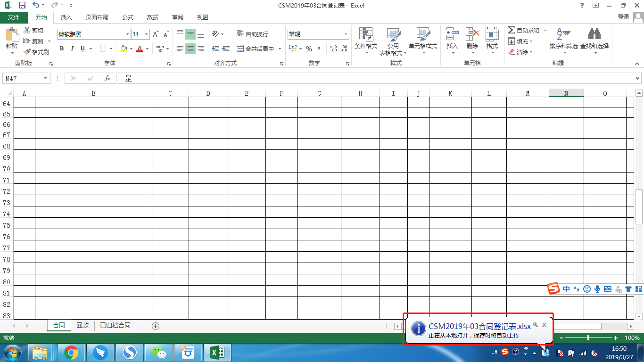The height and width of the screenshot is (362, 644).
Task: Open the 文件 File button
Action: [x=14, y=17]
